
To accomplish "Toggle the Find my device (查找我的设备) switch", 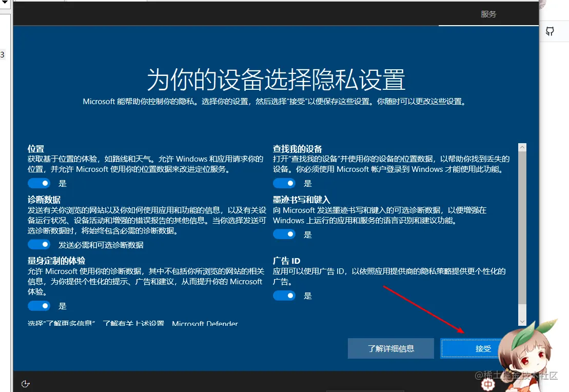I will click(x=284, y=183).
